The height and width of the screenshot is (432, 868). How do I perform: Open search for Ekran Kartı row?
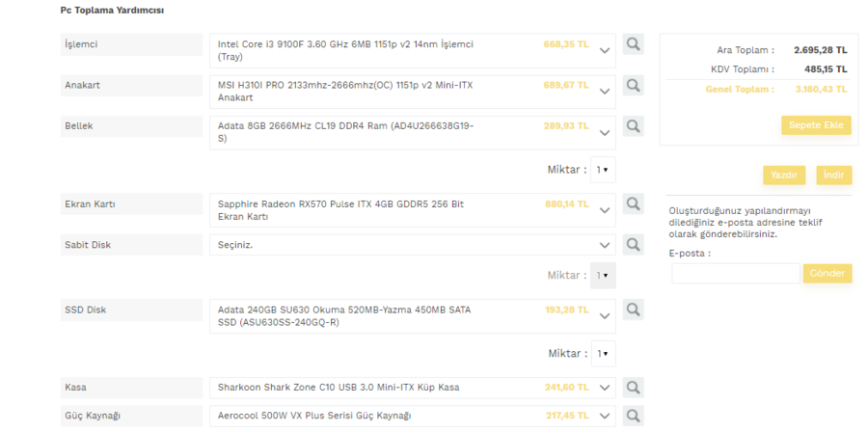[x=633, y=204]
